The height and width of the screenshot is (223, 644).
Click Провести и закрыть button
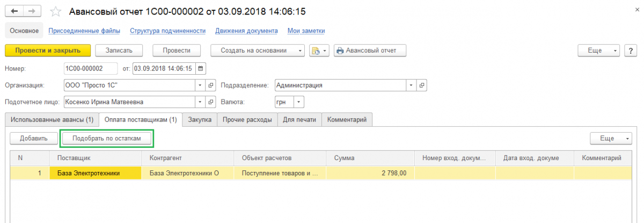tap(48, 51)
